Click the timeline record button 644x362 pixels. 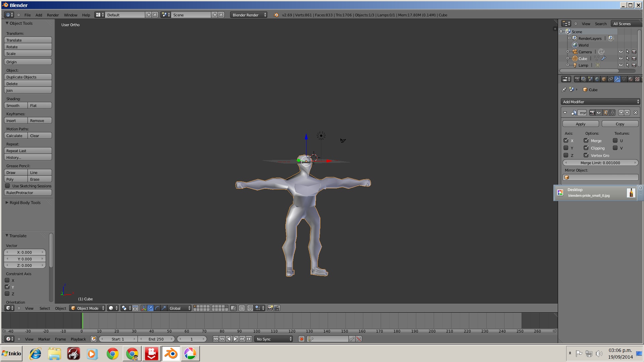point(301,339)
